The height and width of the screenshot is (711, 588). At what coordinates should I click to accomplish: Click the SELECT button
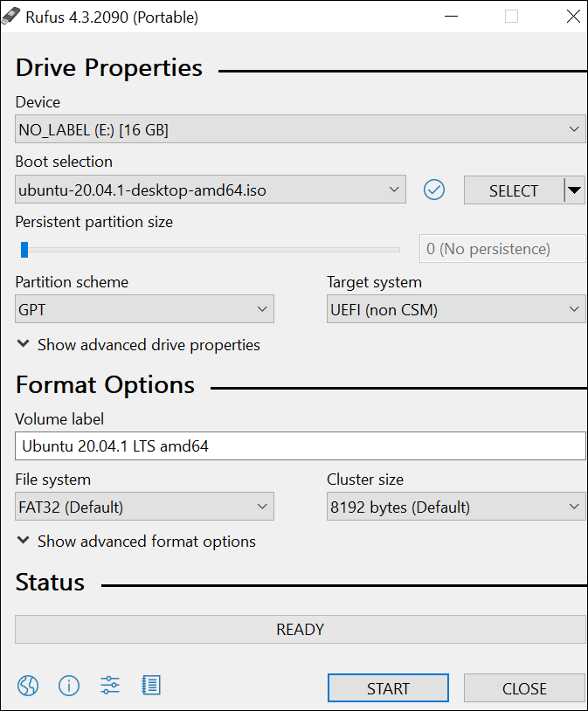(514, 190)
